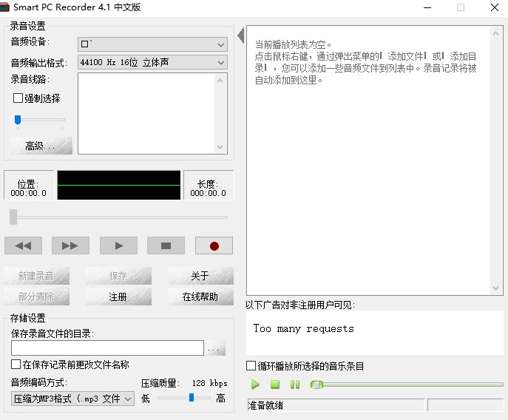Click the recording position seek slider

tap(118, 217)
